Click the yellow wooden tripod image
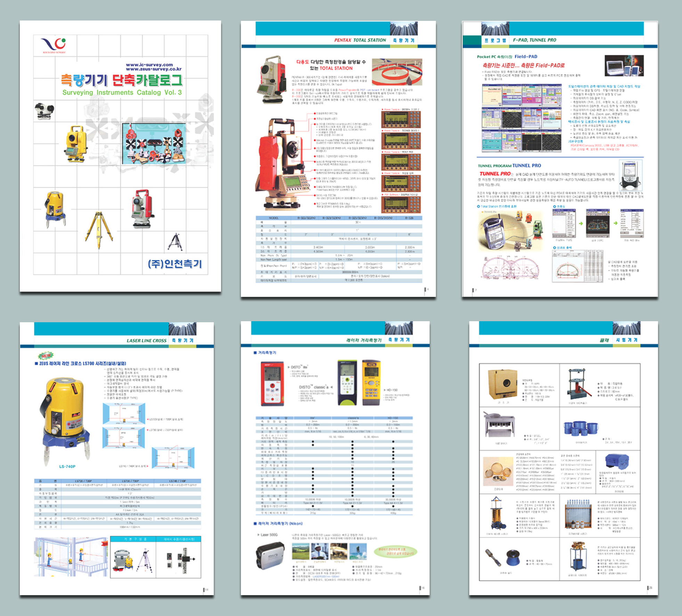Screen dimensions: 682x616 [x=99, y=226]
